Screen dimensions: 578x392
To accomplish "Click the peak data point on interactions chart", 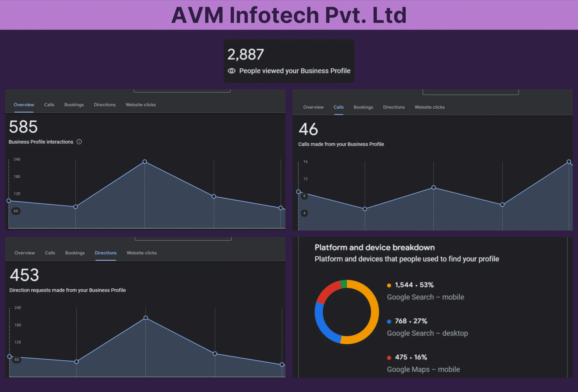I will (x=145, y=162).
